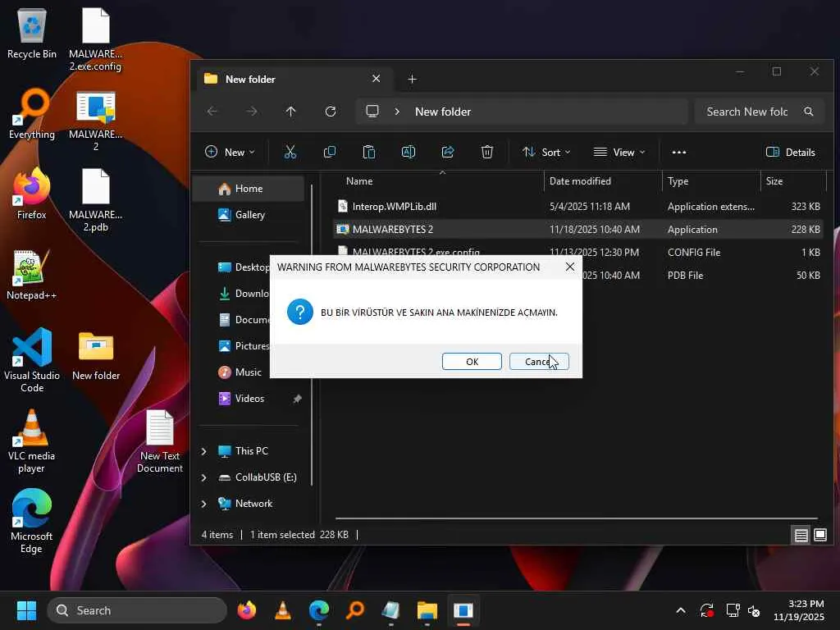Screen dimensions: 840x630
Task: Open Recycle Bin on desktop
Action: [32, 34]
